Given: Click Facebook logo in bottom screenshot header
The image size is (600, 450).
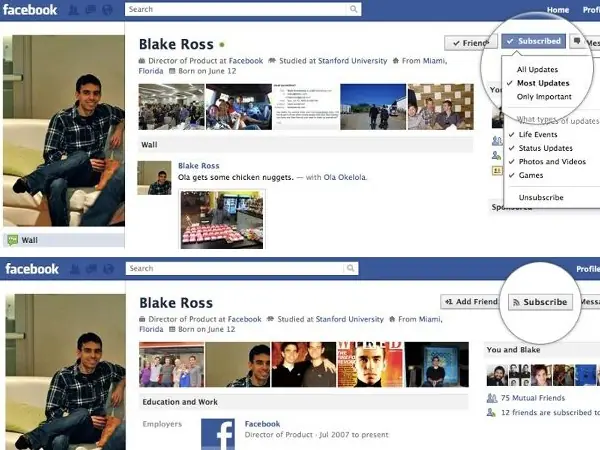Looking at the screenshot, I should tap(32, 269).
